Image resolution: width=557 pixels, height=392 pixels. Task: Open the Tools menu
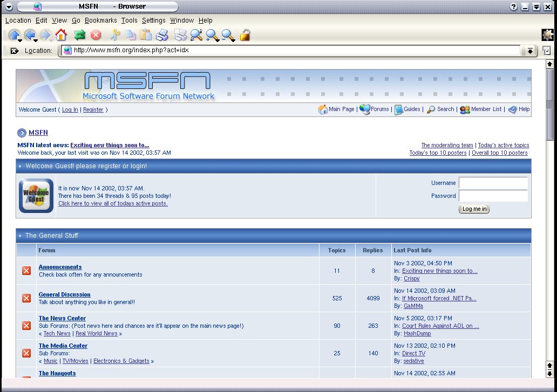(x=130, y=20)
